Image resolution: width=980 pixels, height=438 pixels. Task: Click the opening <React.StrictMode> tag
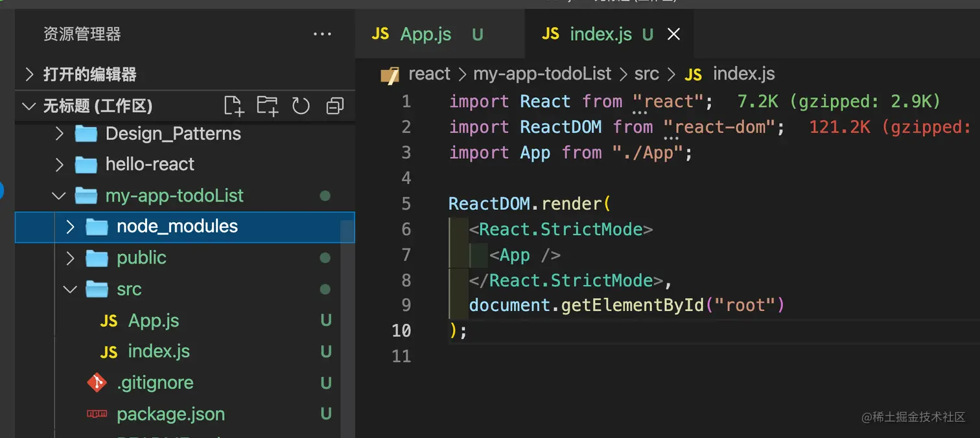[x=561, y=229]
